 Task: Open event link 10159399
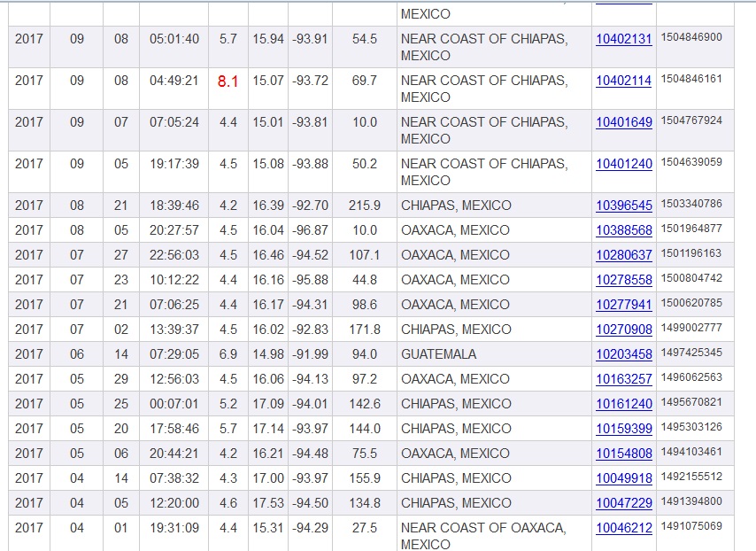[624, 429]
